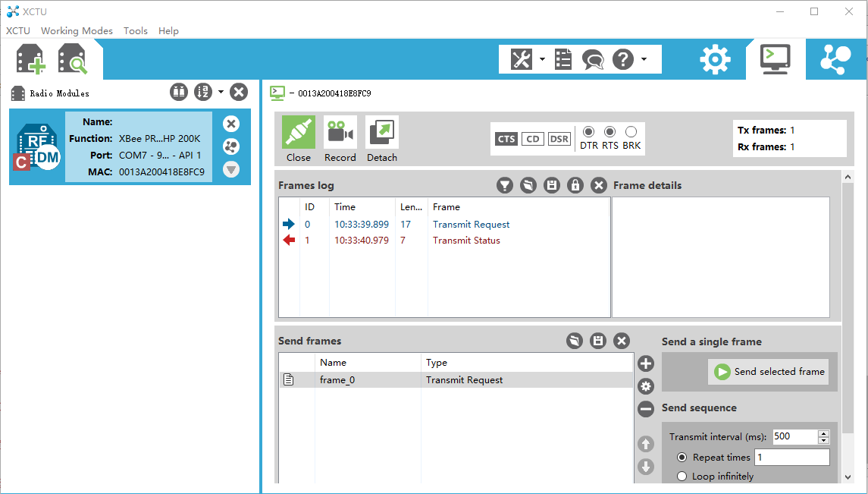Expand the sort modules dropdown arrow
The width and height of the screenshot is (868, 494).
pos(221,91)
